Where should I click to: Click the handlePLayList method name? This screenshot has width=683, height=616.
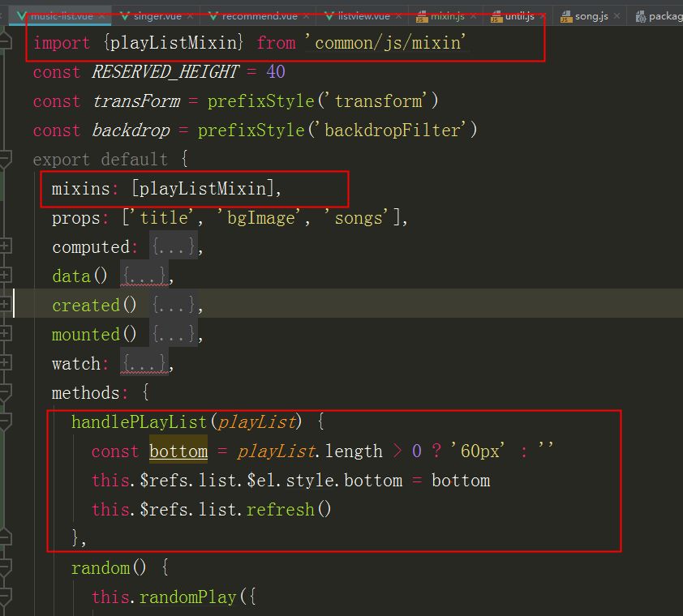tap(139, 421)
